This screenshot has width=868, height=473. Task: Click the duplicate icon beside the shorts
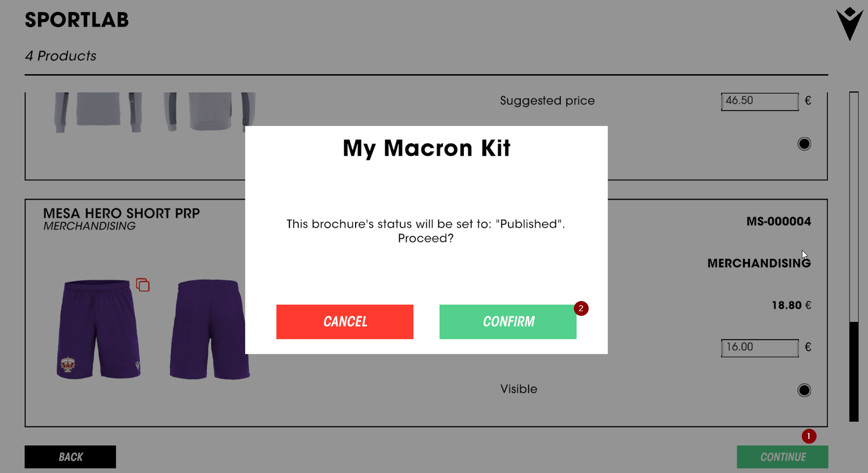tap(143, 285)
